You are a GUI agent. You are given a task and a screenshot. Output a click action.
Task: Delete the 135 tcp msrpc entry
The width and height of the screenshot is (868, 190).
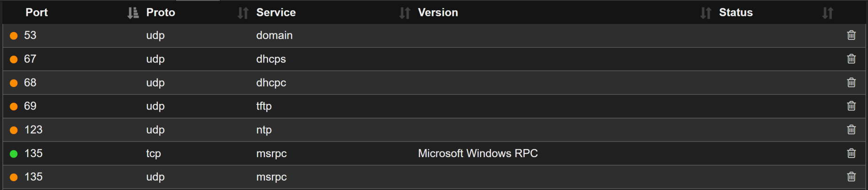coord(851,153)
